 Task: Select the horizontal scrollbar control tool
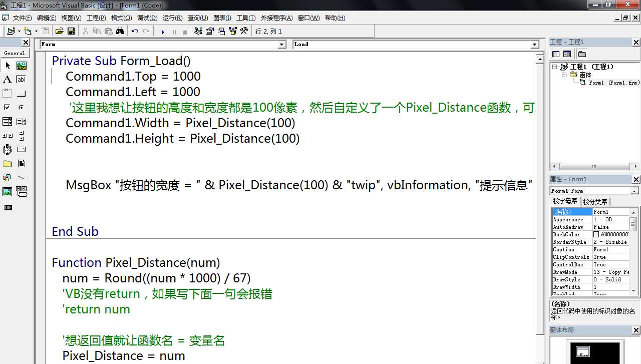click(8, 136)
